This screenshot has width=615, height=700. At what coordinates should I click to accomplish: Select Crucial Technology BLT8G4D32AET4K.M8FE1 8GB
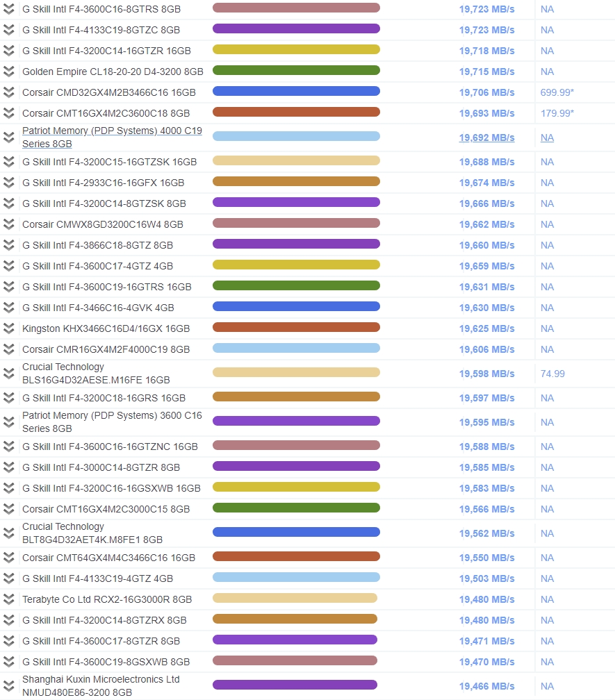click(x=92, y=533)
